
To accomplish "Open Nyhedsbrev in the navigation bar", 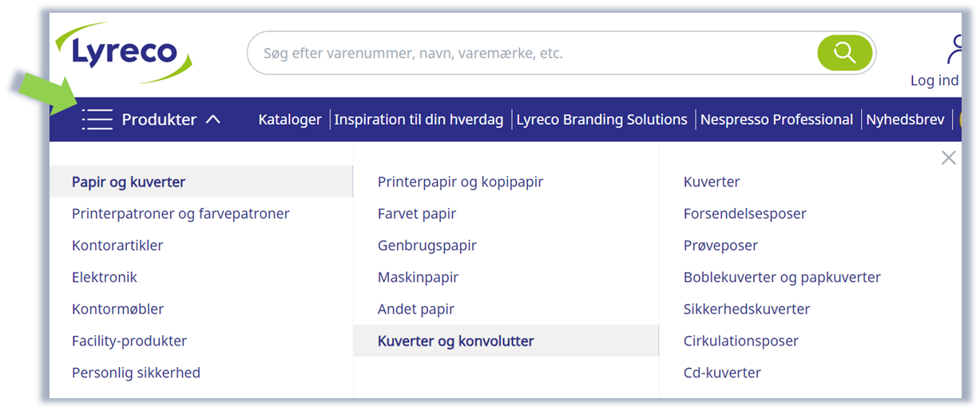I will pos(905,119).
